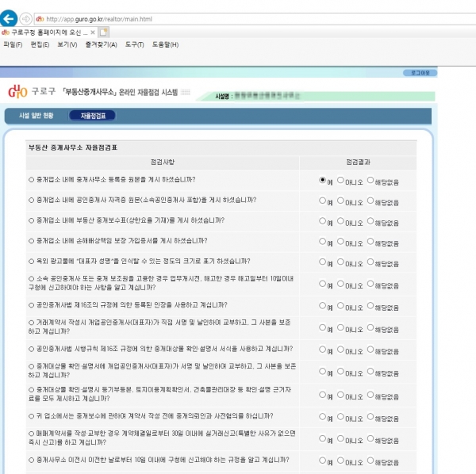The image size is (476, 474).
Task: Open the 편집(E) menu
Action: 40,44
